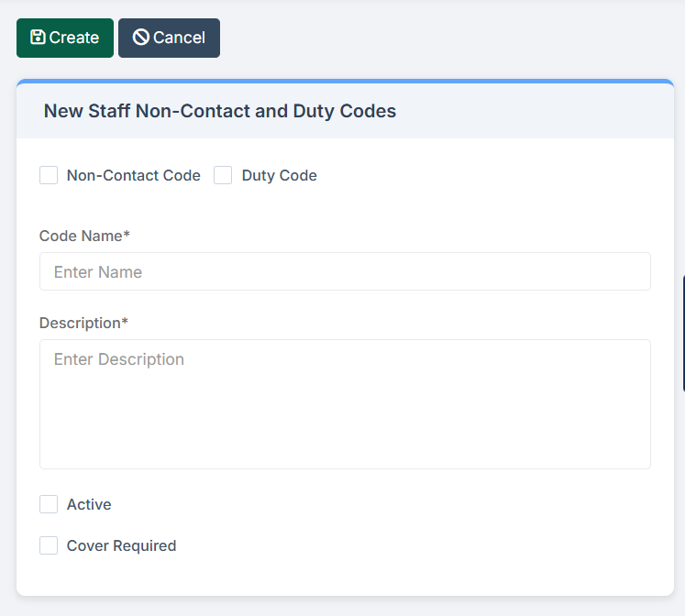Image resolution: width=685 pixels, height=616 pixels.
Task: Click the Cover Required label text
Action: pyautogui.click(x=121, y=545)
